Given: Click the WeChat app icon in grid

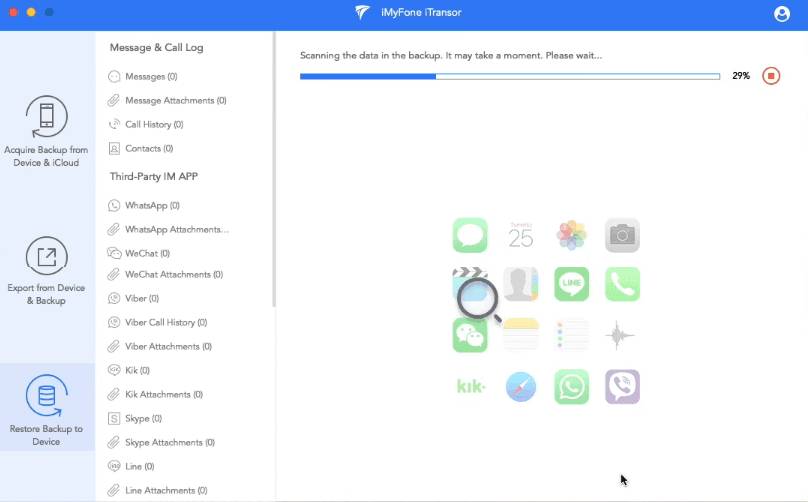Looking at the screenshot, I should [x=470, y=335].
